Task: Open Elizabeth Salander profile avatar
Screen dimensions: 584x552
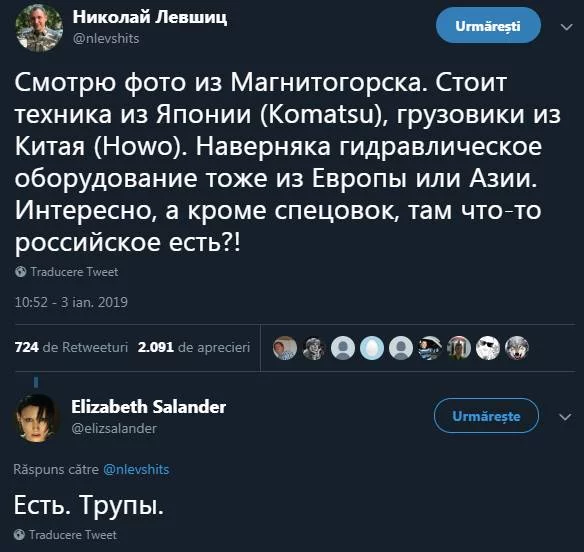Action: click(x=36, y=418)
